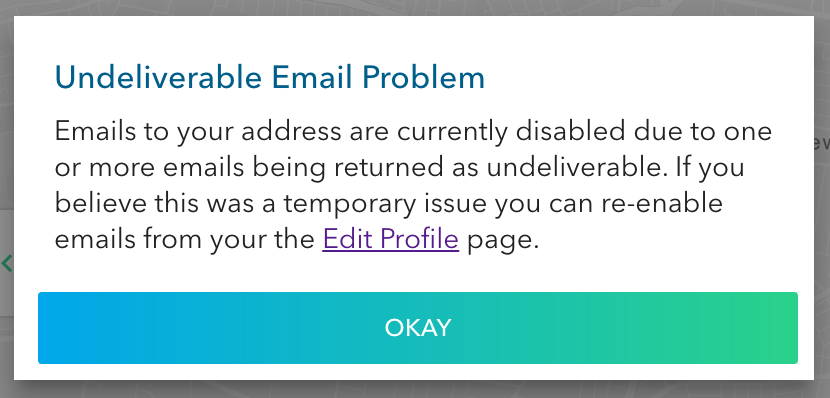The width and height of the screenshot is (830, 398).
Task: Click the dimmed background left of the dialog
Action: [x=6, y=159]
